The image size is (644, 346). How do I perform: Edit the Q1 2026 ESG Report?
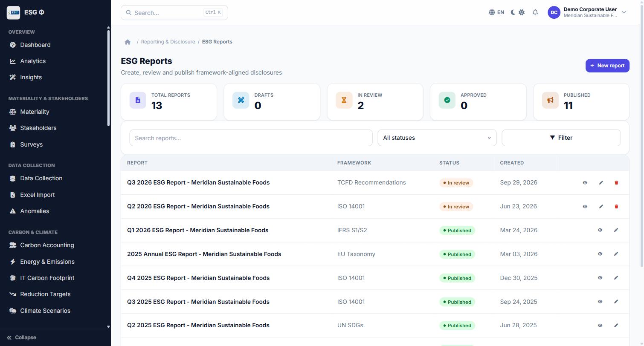616,230
